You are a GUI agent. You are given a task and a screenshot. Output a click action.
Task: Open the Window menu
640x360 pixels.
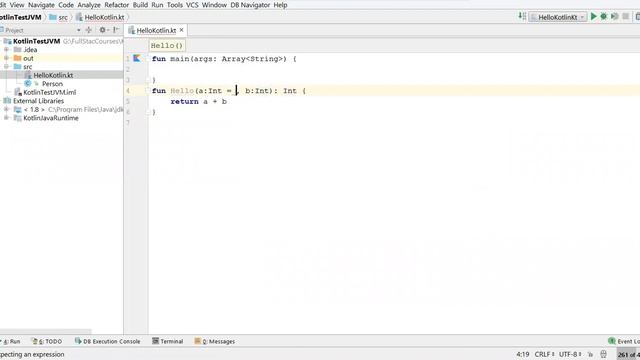point(214,5)
